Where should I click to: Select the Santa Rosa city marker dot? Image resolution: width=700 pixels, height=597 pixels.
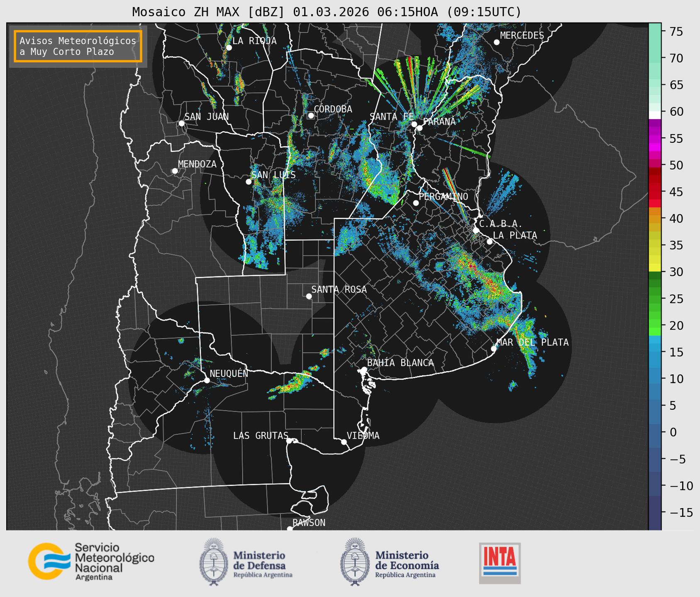point(309,296)
